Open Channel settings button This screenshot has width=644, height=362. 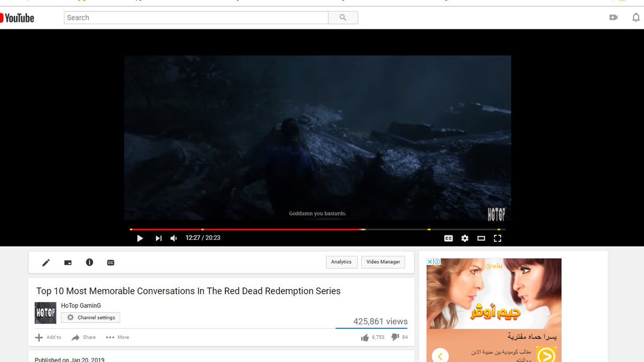click(91, 317)
